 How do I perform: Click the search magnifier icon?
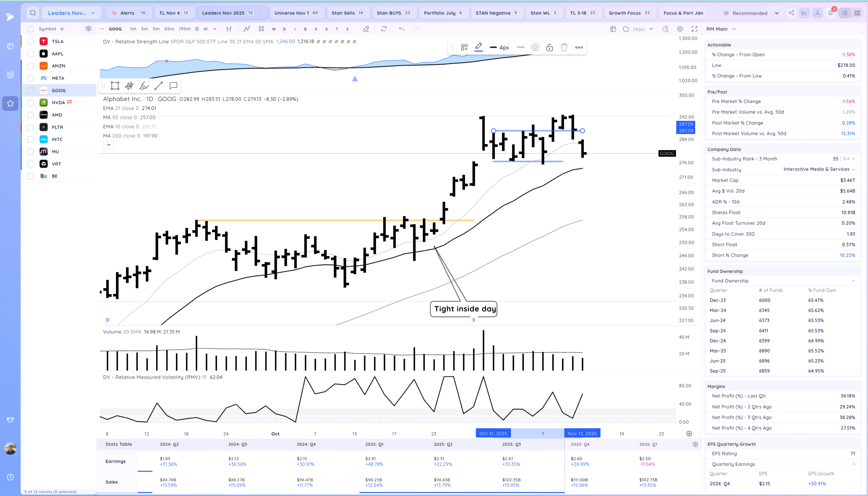pos(33,13)
